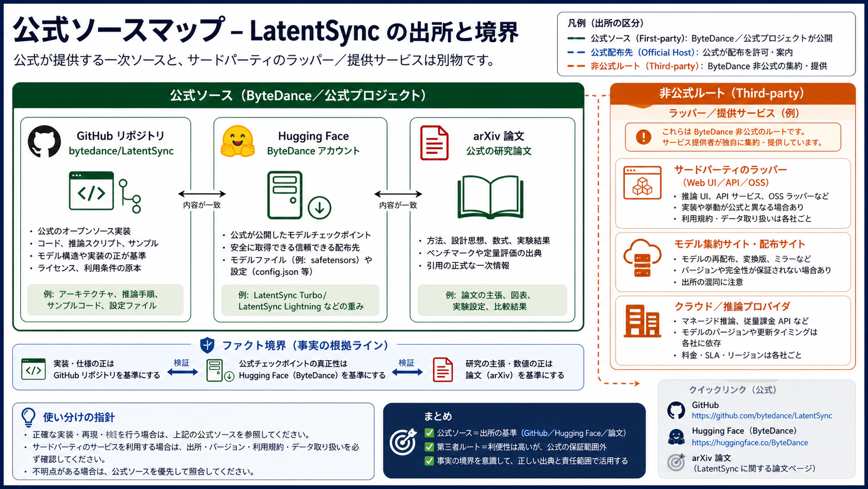Click the double arrow between Hugging Face and arXiv cards
Image resolution: width=868 pixels, height=489 pixels.
(x=398, y=194)
